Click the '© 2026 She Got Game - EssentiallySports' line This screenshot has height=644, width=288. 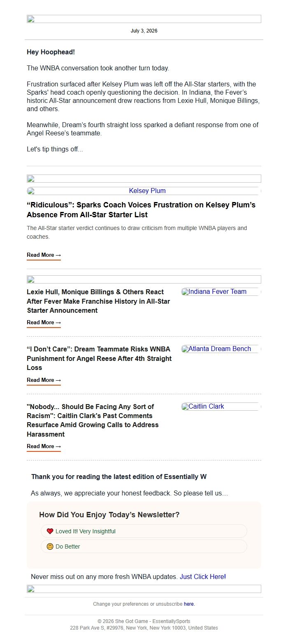click(x=144, y=621)
